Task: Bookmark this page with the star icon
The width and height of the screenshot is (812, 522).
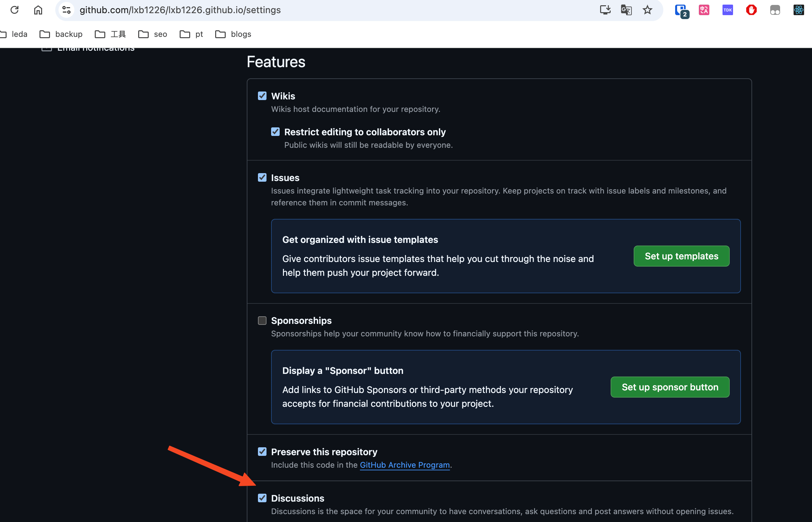Action: (x=647, y=10)
